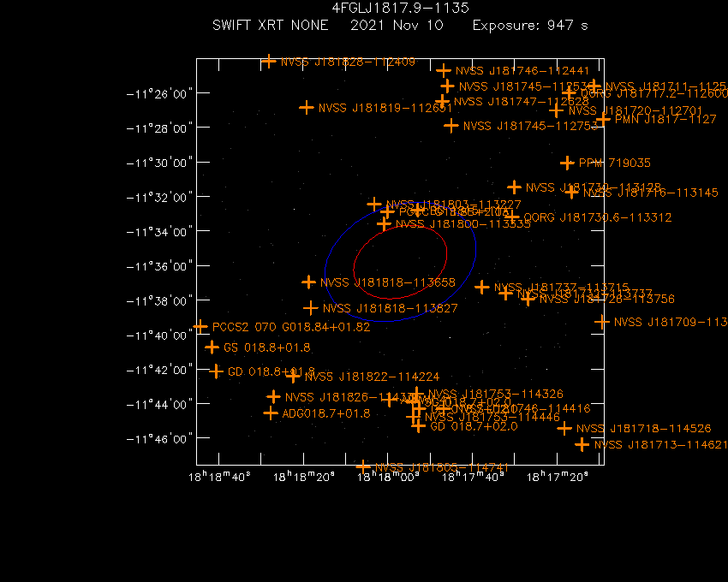Click the NVSS J181818-113658 label
This screenshot has width=728, height=582.
click(x=388, y=282)
